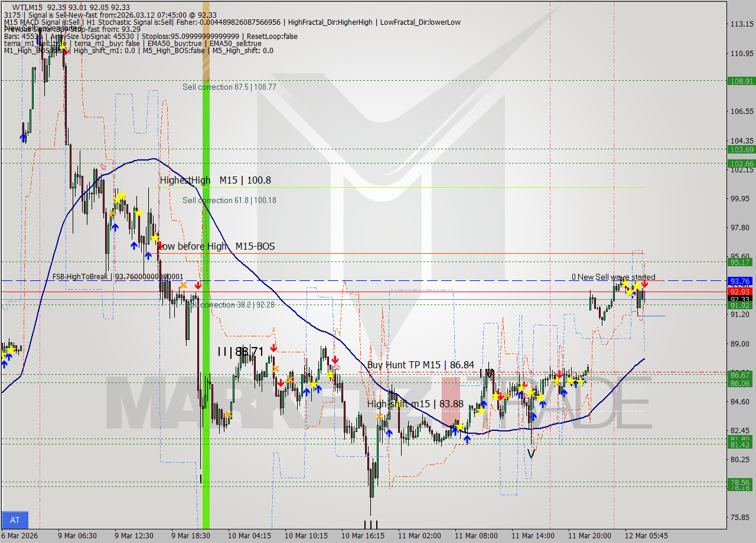Image resolution: width=756 pixels, height=543 pixels.
Task: Click the red sell arrow beside "0 New Sell wave started"
Action: [644, 283]
